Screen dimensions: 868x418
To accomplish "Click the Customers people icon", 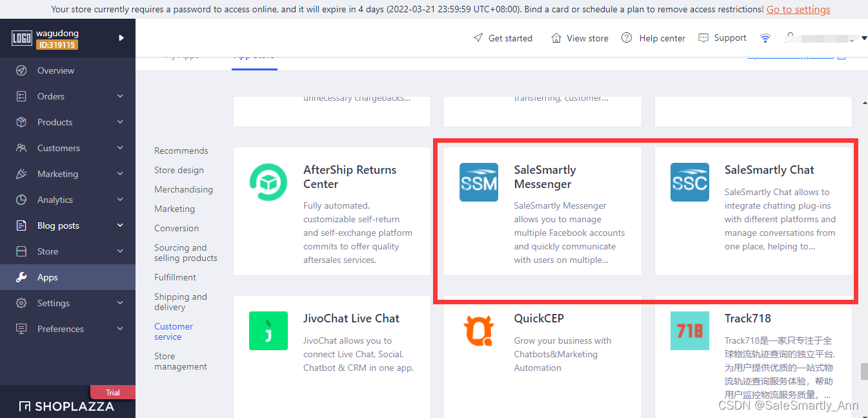I will (x=21, y=148).
